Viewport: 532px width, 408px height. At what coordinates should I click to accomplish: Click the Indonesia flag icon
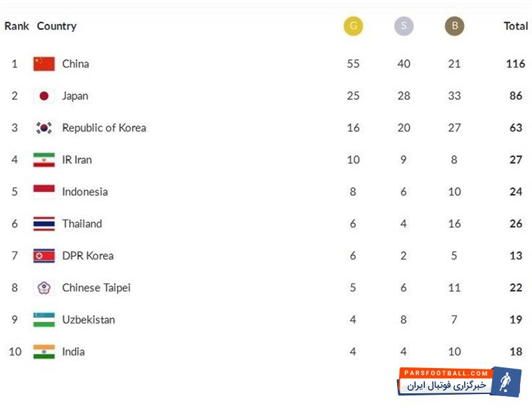[44, 192]
